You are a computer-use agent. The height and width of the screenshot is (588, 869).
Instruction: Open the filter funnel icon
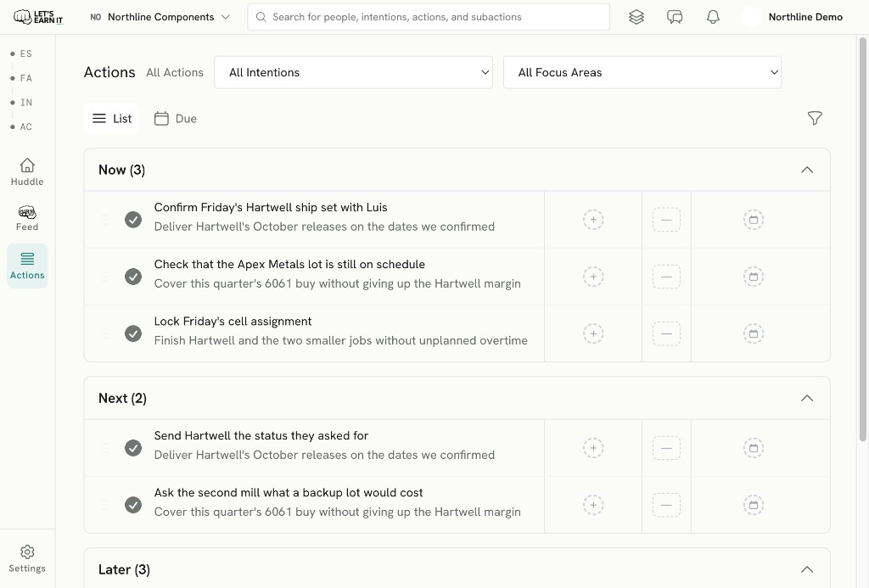(815, 118)
